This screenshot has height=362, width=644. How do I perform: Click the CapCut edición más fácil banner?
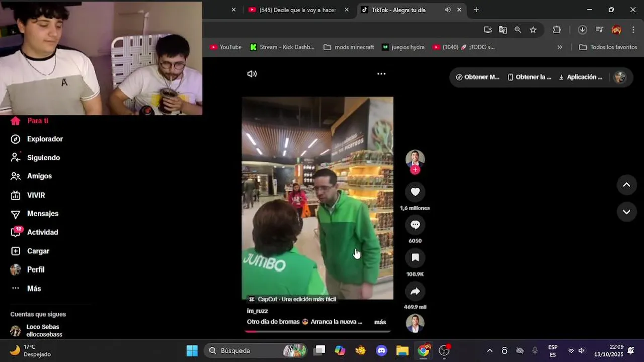[292, 299]
